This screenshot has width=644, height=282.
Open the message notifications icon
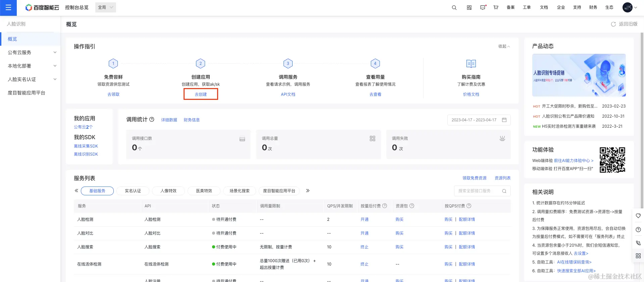pos(483,7)
